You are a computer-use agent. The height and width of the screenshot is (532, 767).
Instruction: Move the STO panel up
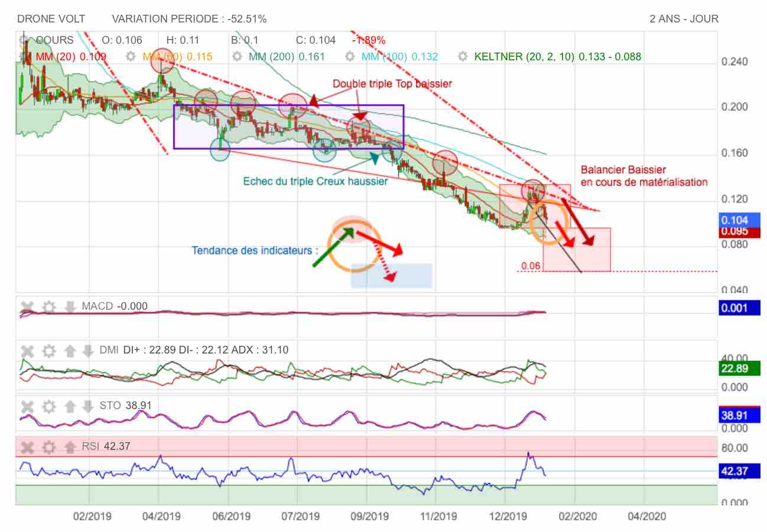(x=70, y=406)
